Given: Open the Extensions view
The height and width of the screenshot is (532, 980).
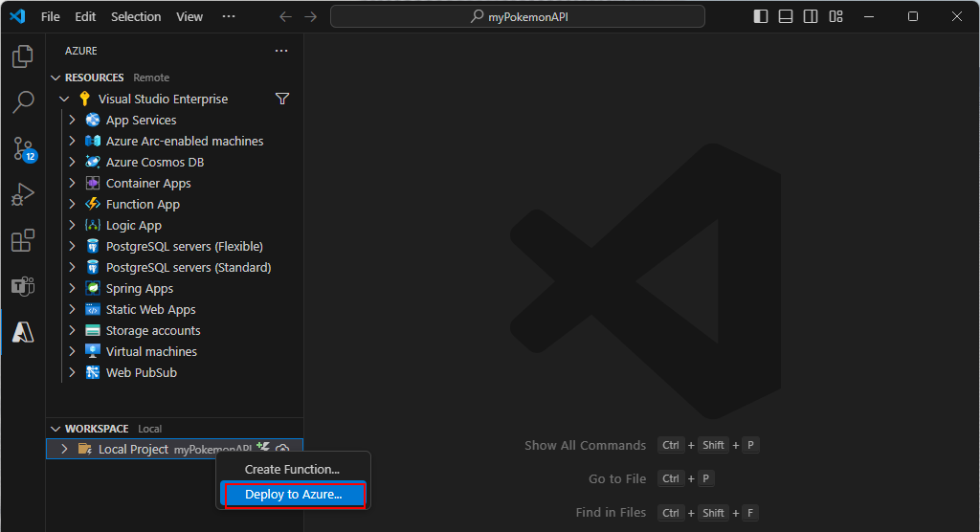Looking at the screenshot, I should [x=23, y=240].
